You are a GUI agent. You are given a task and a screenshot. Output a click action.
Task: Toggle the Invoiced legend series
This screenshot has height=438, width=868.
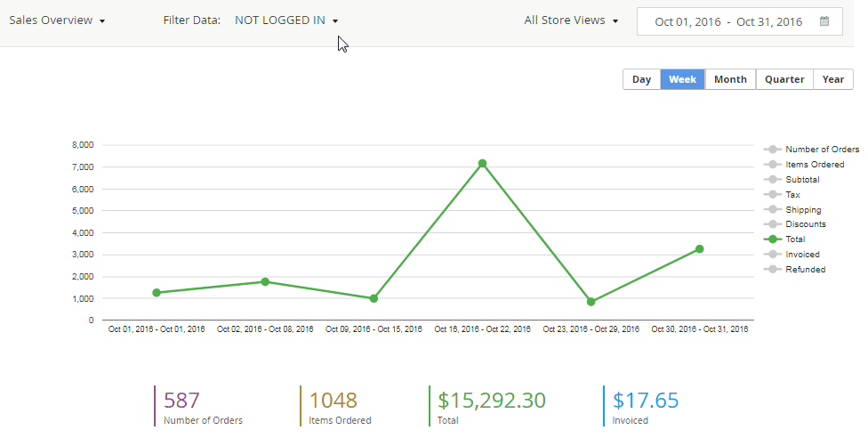click(801, 255)
